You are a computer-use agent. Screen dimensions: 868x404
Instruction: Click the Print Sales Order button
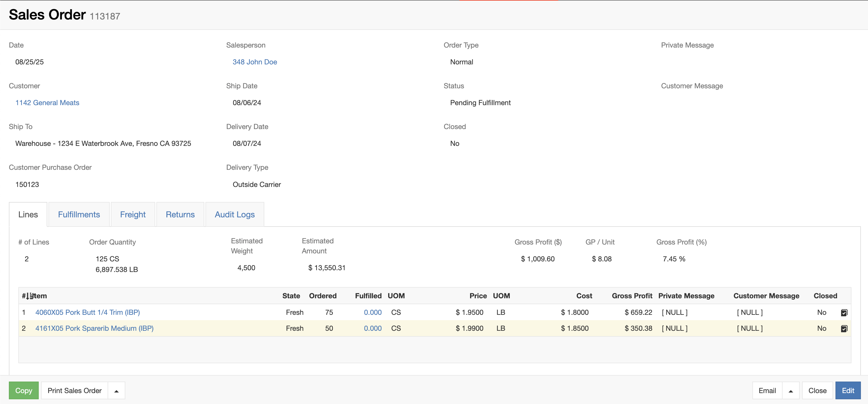pos(75,390)
